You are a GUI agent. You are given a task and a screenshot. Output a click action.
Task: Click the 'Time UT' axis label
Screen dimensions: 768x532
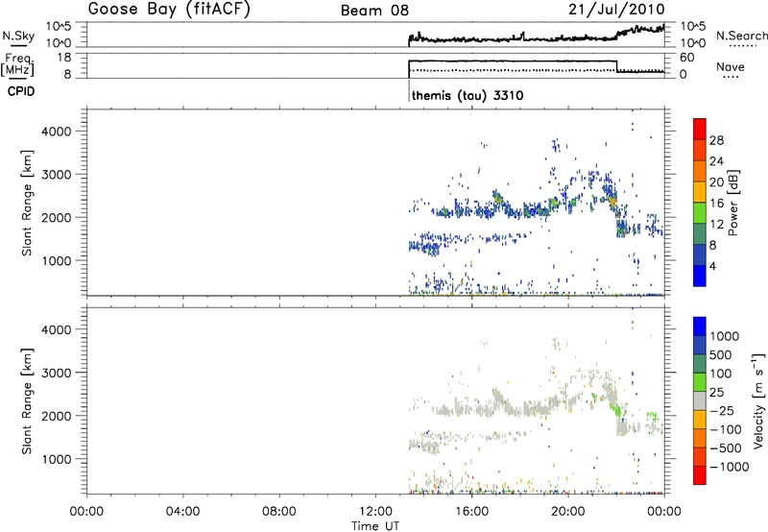coord(375,525)
